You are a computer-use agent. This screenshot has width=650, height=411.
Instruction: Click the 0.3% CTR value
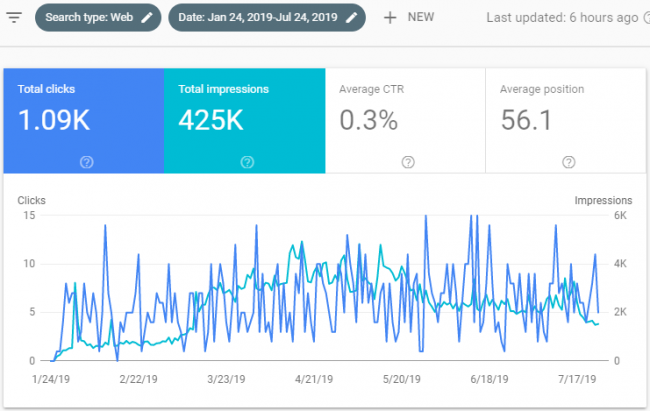tap(369, 120)
